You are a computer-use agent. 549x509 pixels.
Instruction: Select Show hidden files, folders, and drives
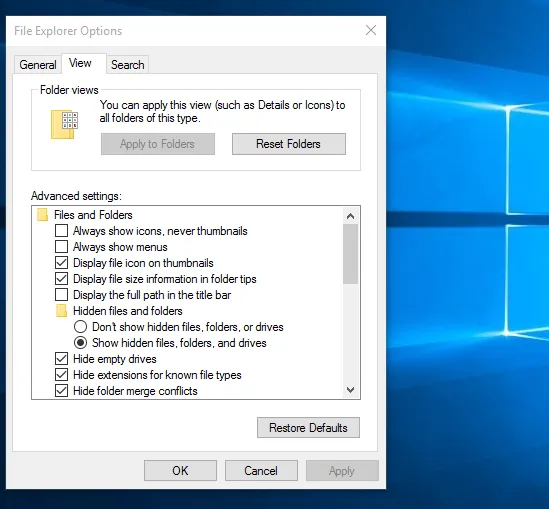(x=81, y=343)
